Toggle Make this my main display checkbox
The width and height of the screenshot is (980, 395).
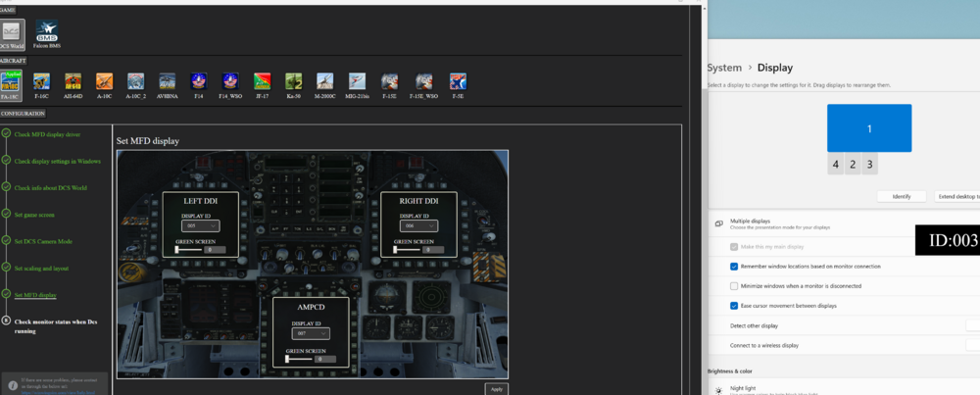tap(734, 246)
